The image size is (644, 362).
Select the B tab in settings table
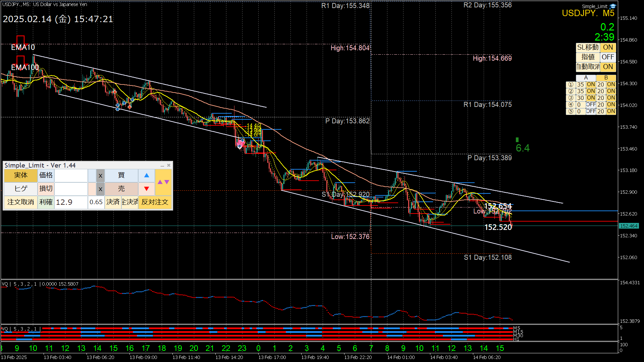(606, 78)
